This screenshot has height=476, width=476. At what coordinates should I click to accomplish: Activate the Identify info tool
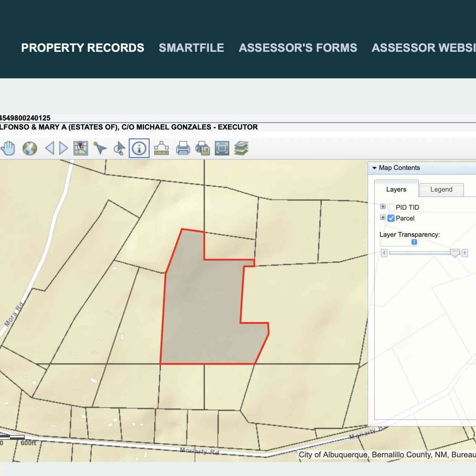coord(139,148)
